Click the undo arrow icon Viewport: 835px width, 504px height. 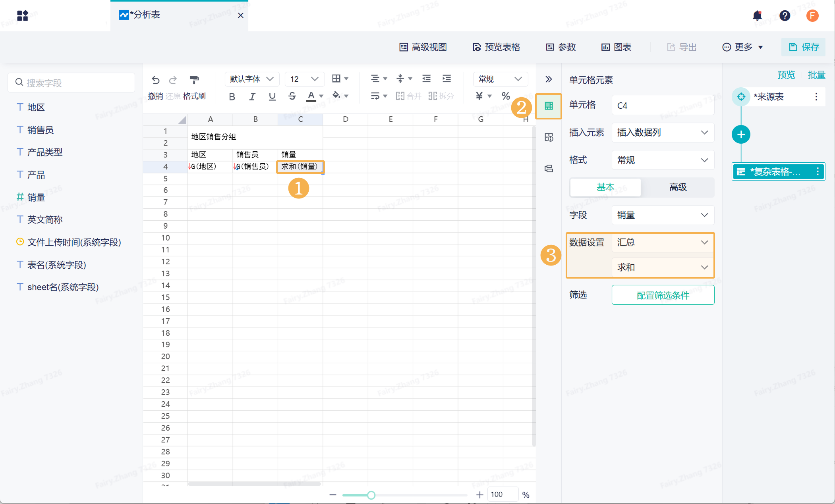[x=155, y=80]
